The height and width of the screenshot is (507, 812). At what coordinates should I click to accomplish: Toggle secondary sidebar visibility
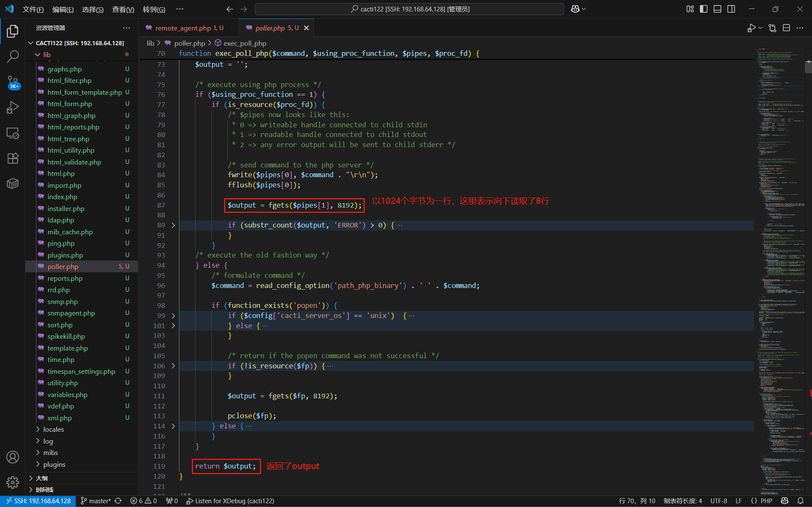[731, 9]
